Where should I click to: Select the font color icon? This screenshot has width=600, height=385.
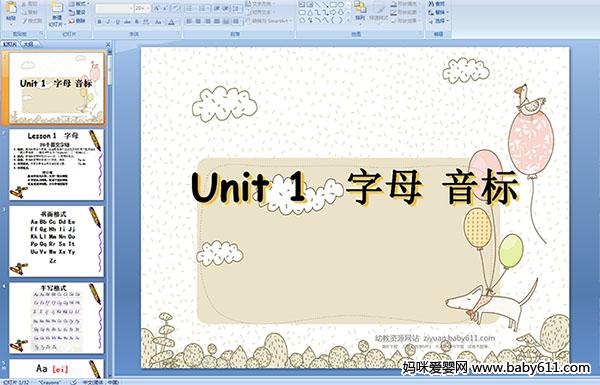point(171,22)
